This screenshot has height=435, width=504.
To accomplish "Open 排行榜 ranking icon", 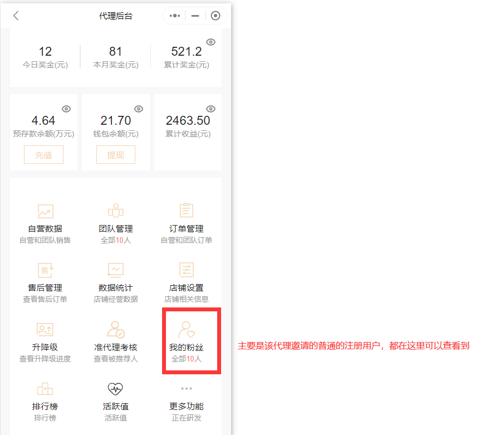I will click(x=45, y=389).
